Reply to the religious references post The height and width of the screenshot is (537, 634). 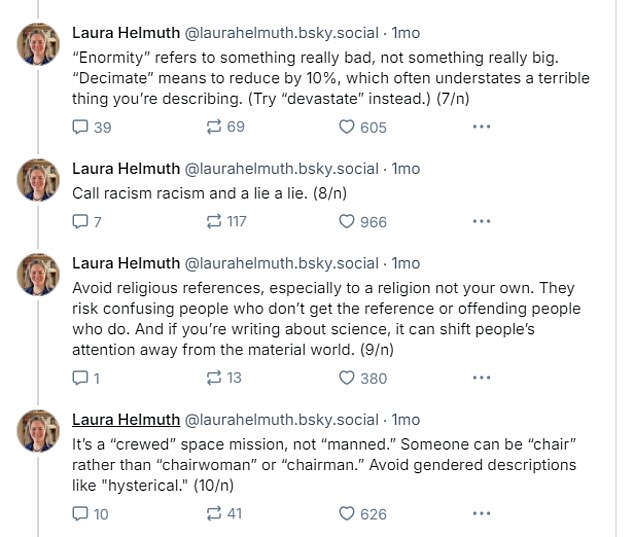(82, 378)
